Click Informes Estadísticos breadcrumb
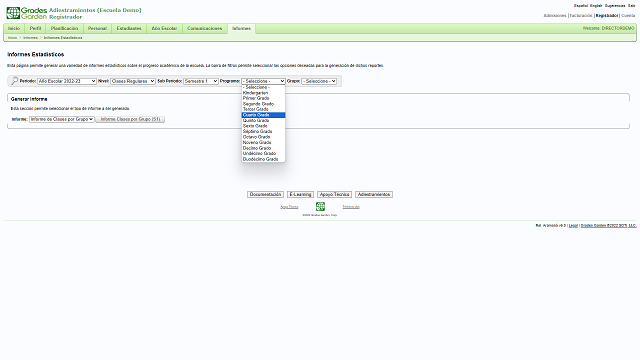This screenshot has height=360, width=640. coord(63,38)
